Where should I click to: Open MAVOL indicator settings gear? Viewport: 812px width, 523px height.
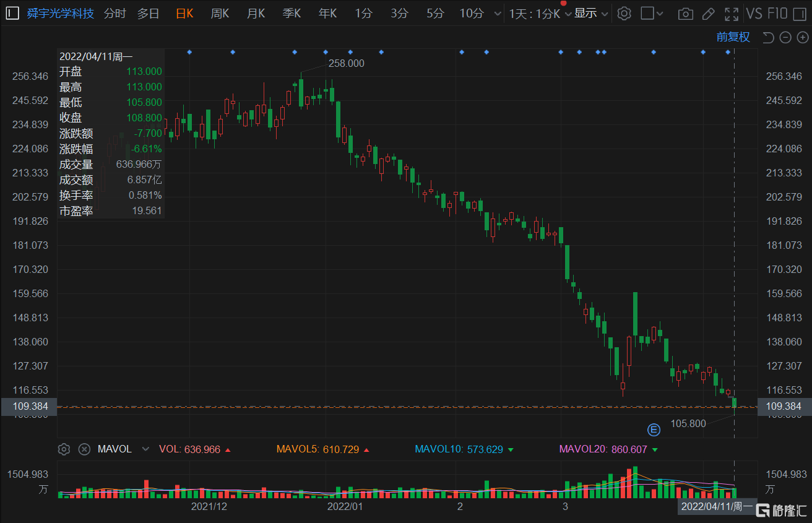point(64,449)
